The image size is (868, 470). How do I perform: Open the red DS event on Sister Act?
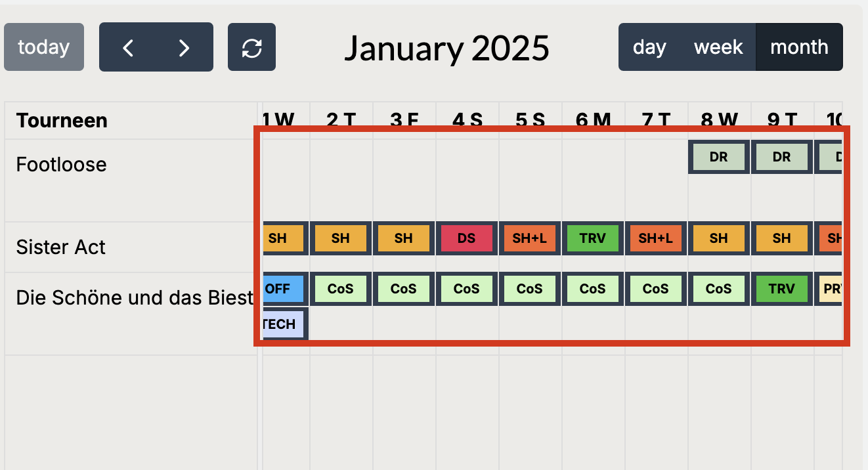point(466,238)
